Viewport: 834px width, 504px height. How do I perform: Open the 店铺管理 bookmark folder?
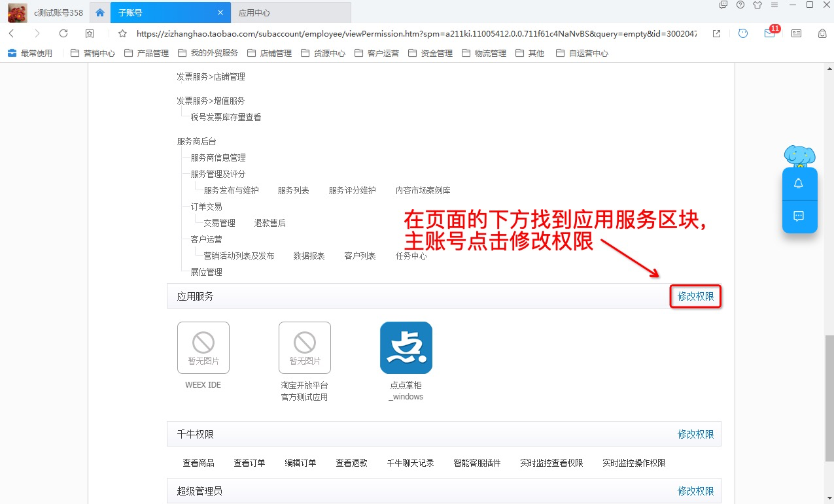(269, 54)
